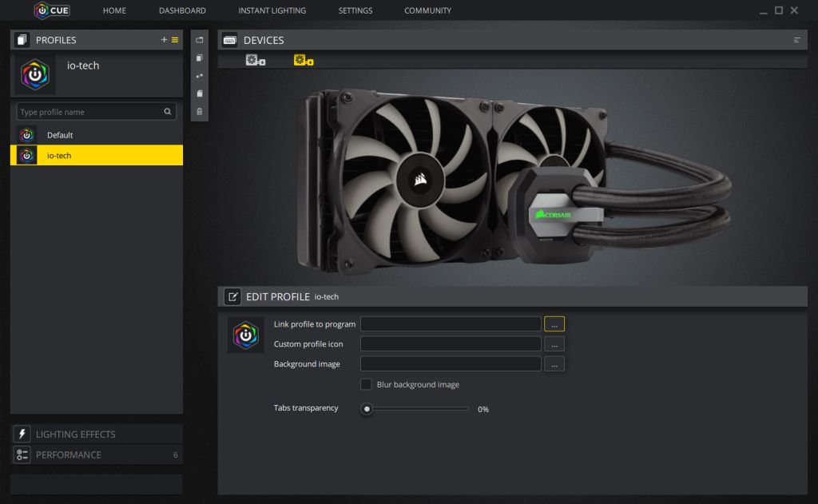
Task: Visit the COMMUNITY section
Action: point(428,10)
